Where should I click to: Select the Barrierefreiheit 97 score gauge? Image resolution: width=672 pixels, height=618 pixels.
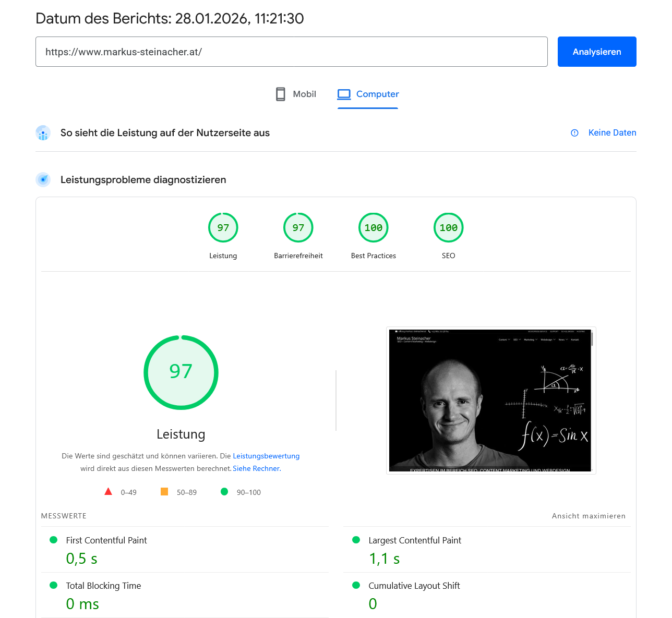(x=298, y=227)
